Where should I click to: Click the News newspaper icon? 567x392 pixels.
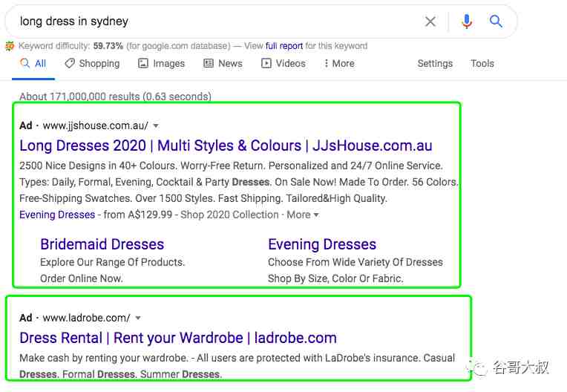click(209, 63)
